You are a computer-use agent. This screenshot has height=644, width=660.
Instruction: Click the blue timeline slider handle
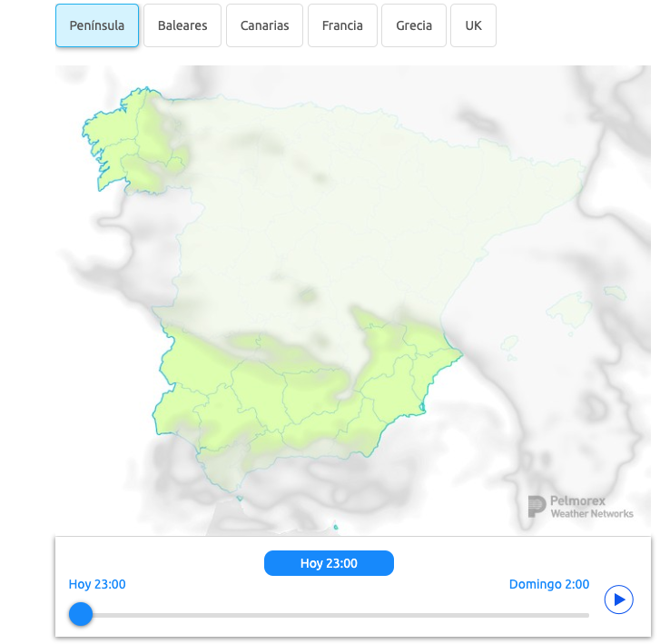[x=81, y=614]
